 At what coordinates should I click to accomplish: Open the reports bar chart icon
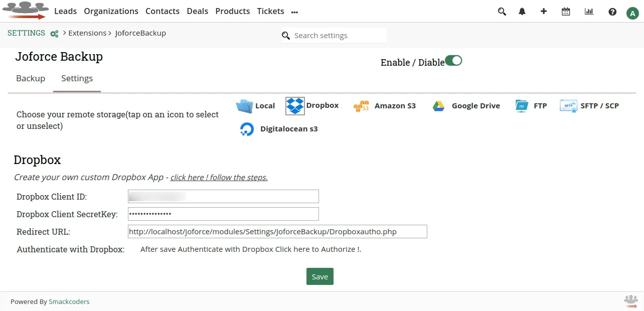tap(589, 11)
